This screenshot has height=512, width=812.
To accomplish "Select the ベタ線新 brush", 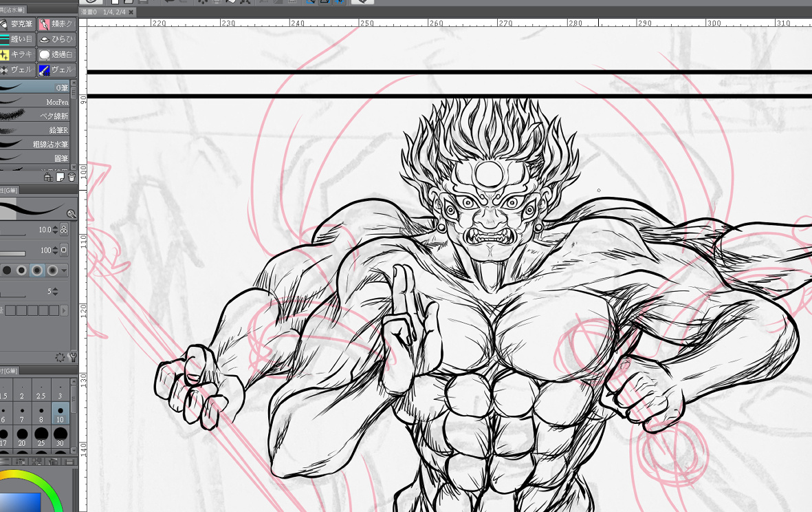I will pos(34,116).
